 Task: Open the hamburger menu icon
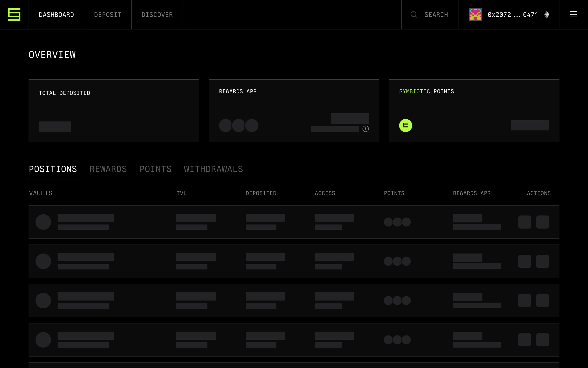pos(574,15)
